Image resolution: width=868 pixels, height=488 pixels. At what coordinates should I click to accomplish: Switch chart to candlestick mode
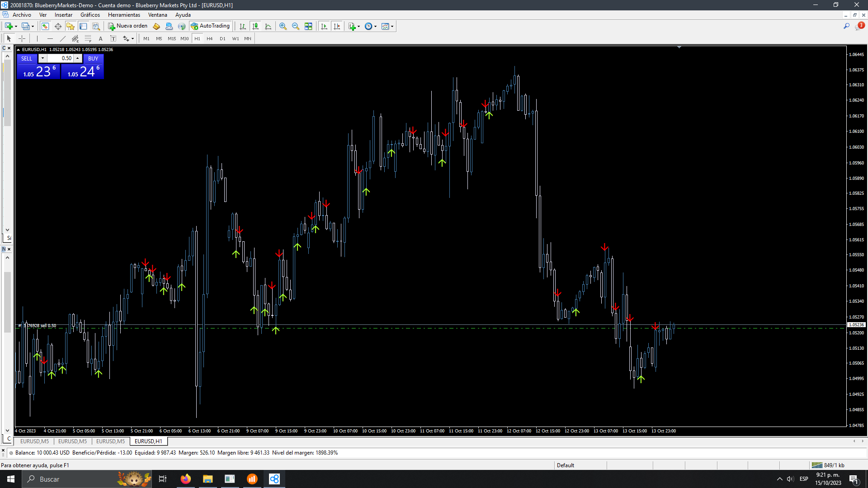(255, 26)
